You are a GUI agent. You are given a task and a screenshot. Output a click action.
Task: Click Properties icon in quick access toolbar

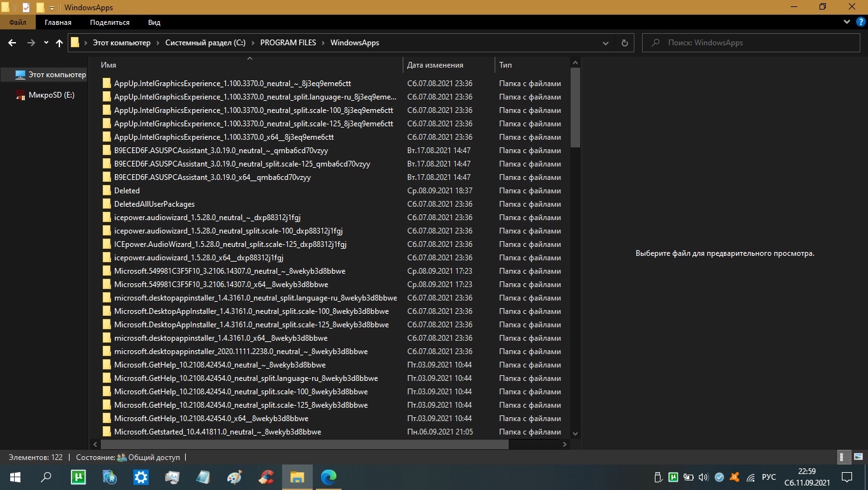(26, 7)
